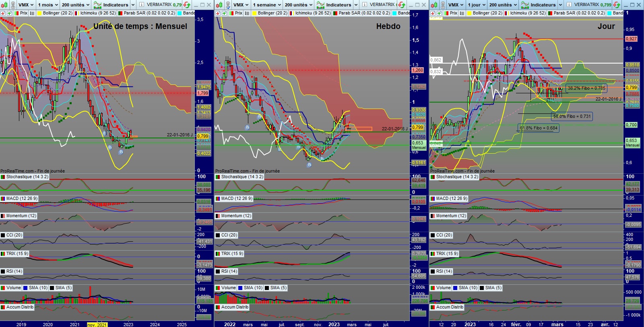Screen dimensions: 644x327
Task: Click the chain link icon in monthly chart
Action: click(x=13, y=5)
